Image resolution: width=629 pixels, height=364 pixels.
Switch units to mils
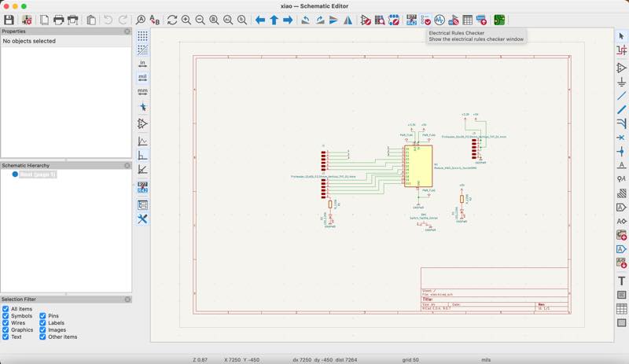click(x=142, y=78)
